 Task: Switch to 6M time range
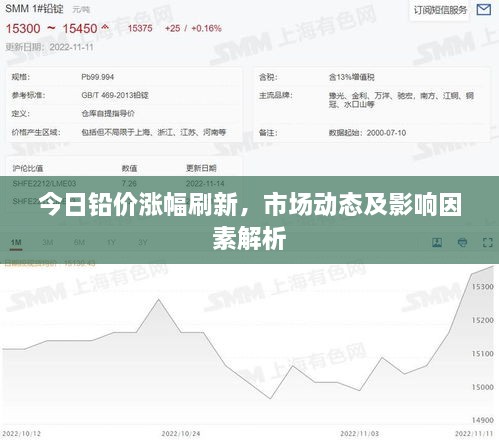click(79, 242)
